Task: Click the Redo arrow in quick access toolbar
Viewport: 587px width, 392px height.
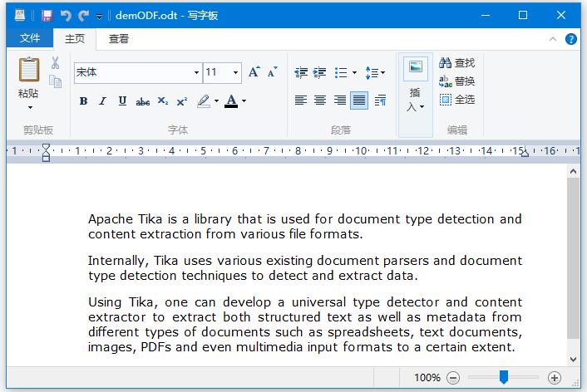Action: (x=83, y=15)
